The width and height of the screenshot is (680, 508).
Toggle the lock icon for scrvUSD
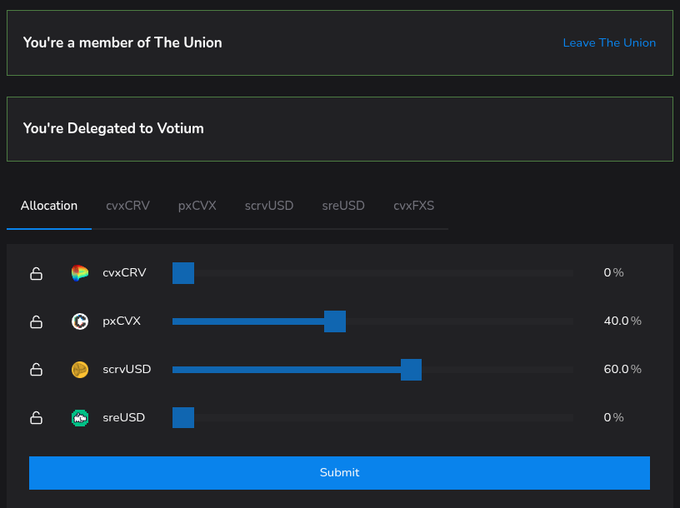click(x=36, y=370)
